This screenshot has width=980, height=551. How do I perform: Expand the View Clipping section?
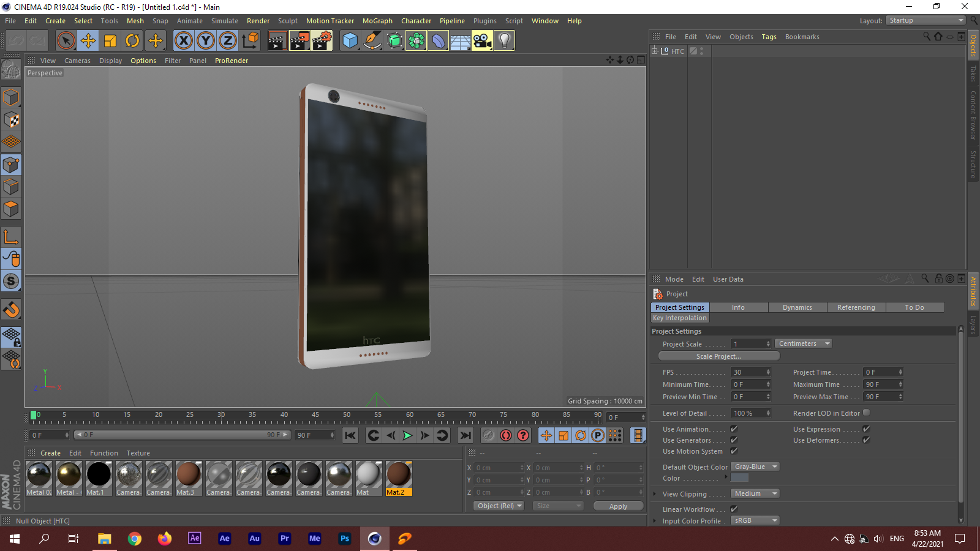tap(655, 494)
